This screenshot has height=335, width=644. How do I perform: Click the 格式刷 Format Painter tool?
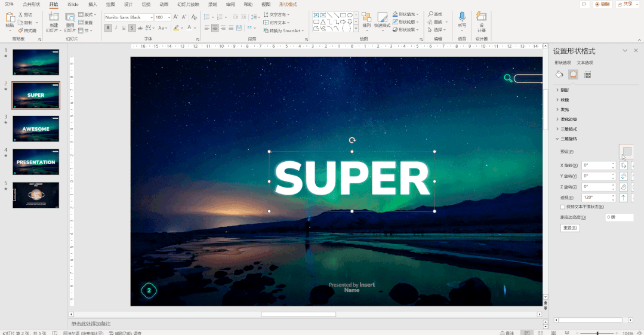27,30
